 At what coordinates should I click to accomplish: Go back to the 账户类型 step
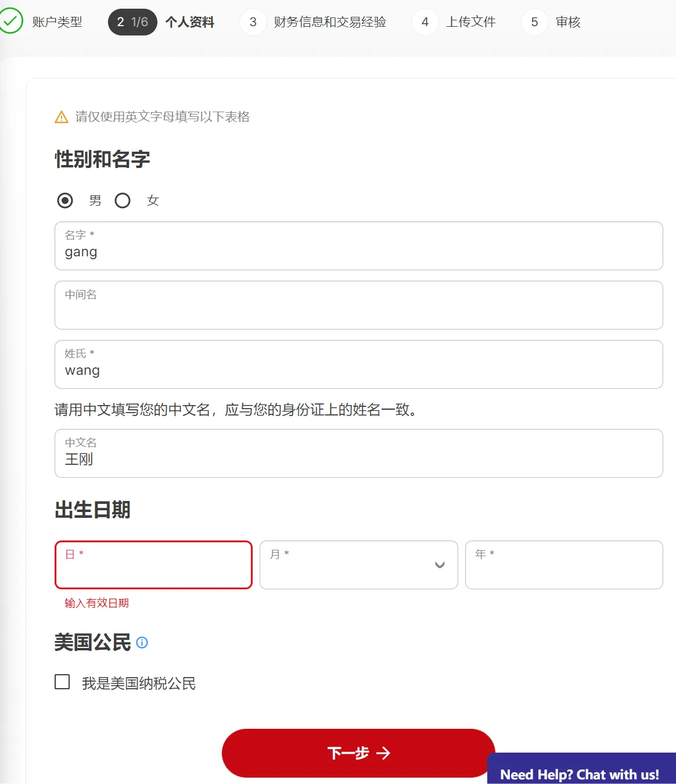(x=56, y=22)
